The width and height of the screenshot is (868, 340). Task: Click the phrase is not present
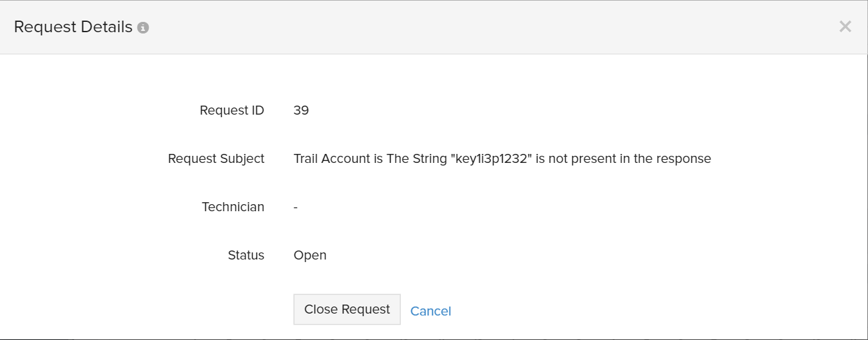572,158
